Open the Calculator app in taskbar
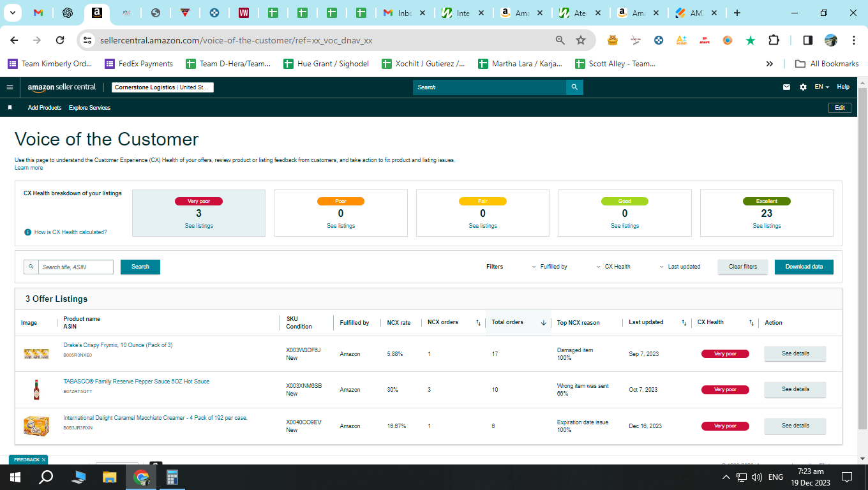Image resolution: width=868 pixels, height=490 pixels. point(171,477)
